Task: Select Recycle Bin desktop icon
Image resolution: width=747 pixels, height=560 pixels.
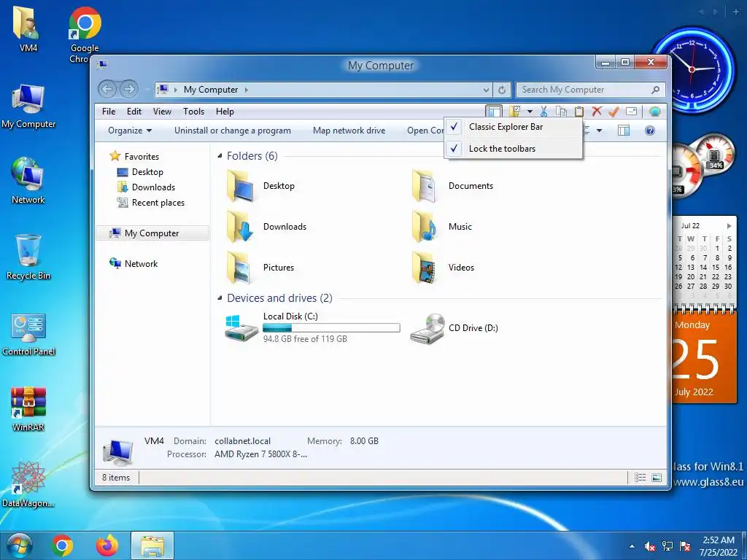Action: coord(28,257)
